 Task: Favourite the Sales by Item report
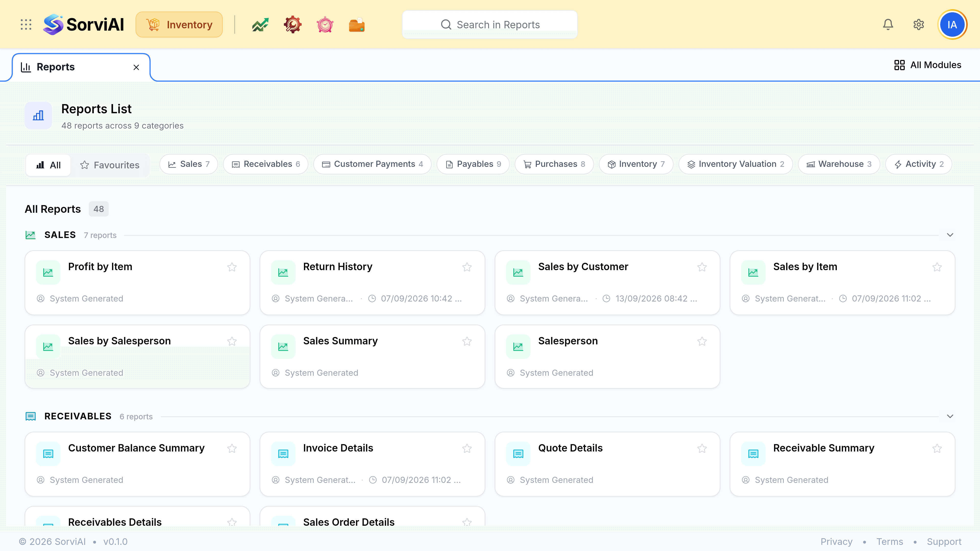pyautogui.click(x=937, y=267)
